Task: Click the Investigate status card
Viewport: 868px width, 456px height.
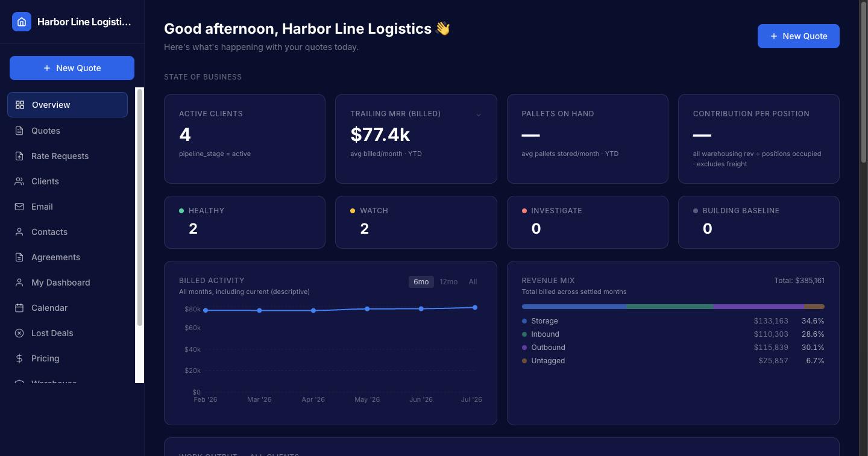Action: click(x=587, y=222)
